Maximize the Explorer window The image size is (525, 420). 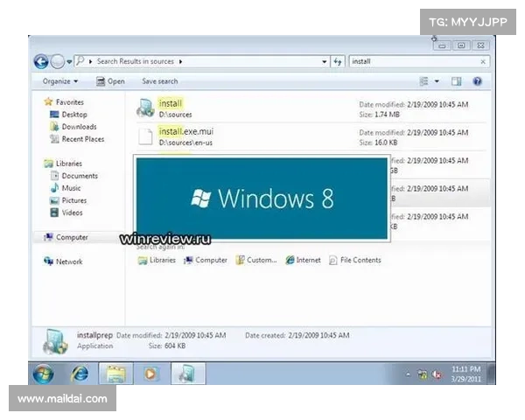[461, 45]
